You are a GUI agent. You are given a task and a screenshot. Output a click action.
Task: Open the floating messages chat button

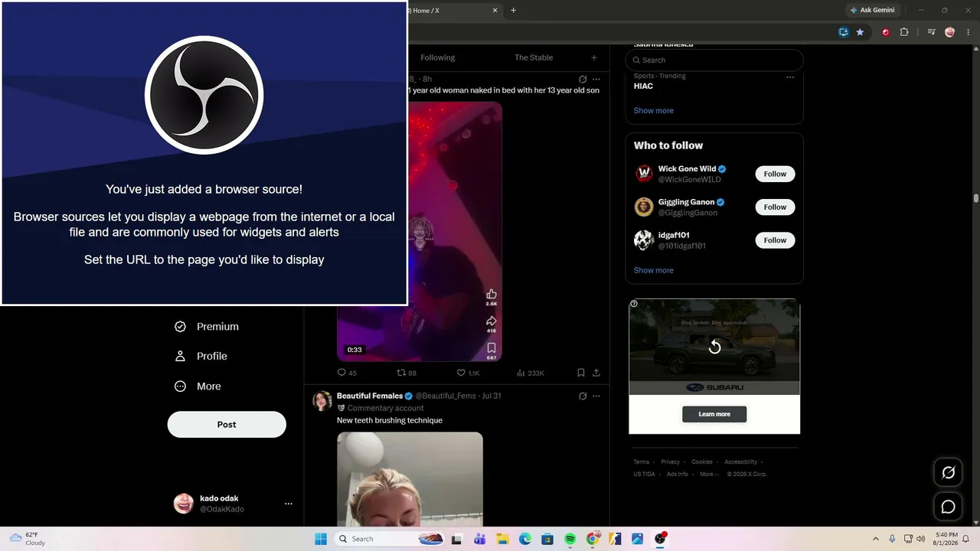click(948, 507)
